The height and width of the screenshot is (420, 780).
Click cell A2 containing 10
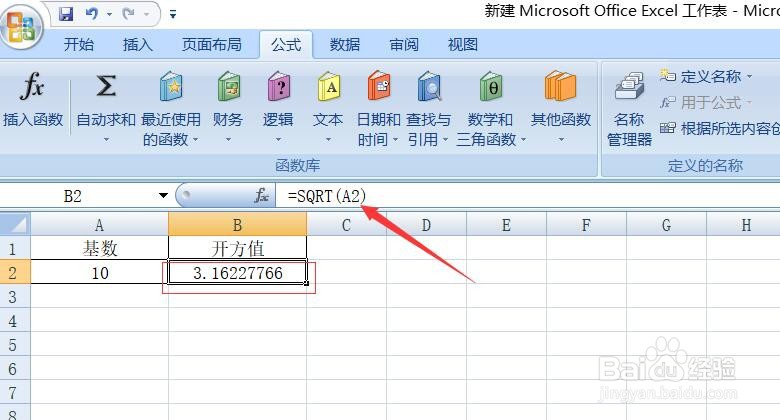coord(99,272)
